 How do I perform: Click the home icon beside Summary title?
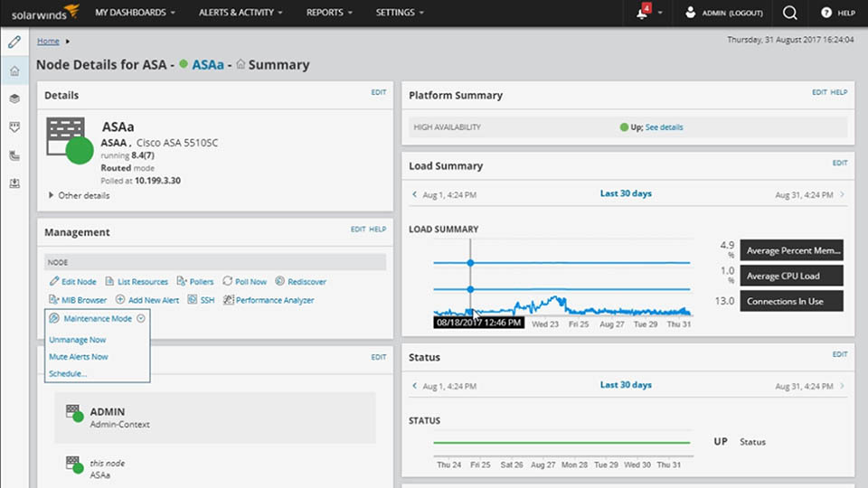[x=241, y=64]
